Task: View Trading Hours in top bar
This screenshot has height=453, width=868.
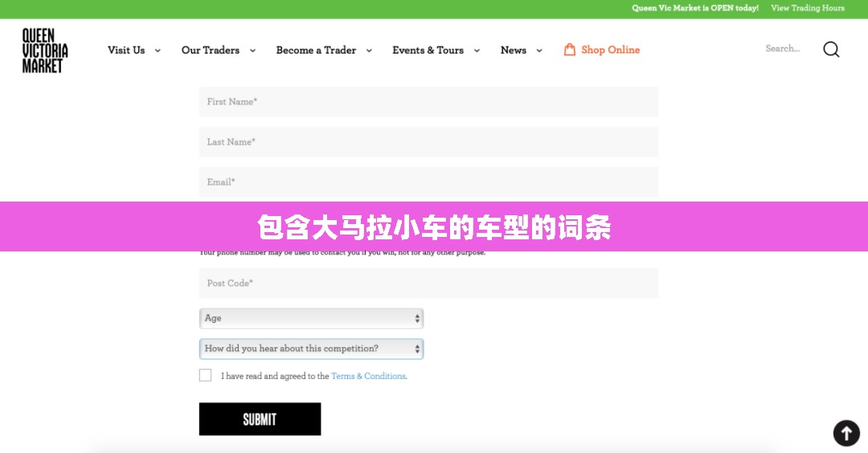Action: pyautogui.click(x=808, y=8)
